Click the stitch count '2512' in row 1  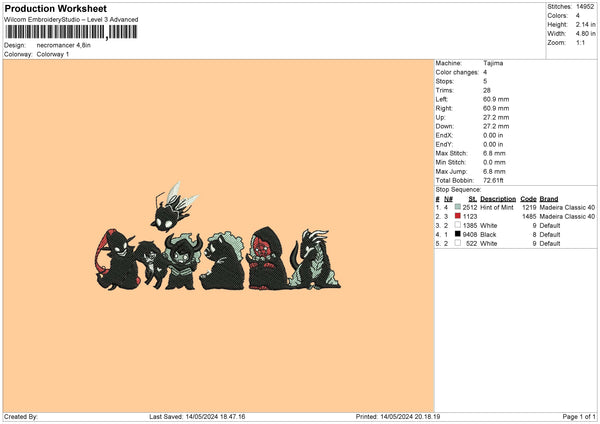470,207
